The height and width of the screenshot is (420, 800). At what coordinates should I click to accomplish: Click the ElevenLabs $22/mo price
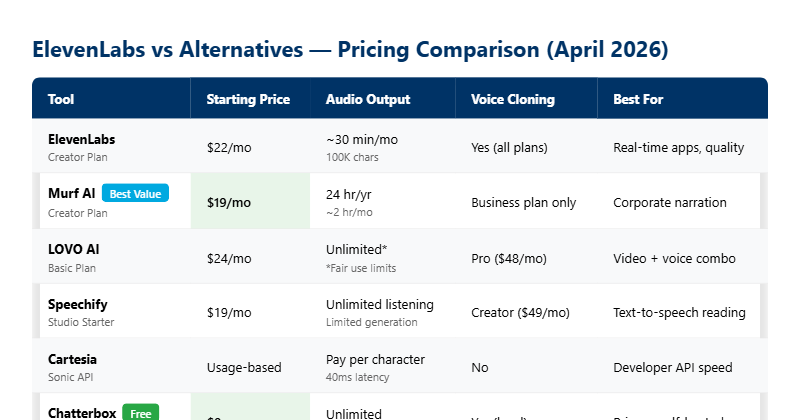pos(229,147)
